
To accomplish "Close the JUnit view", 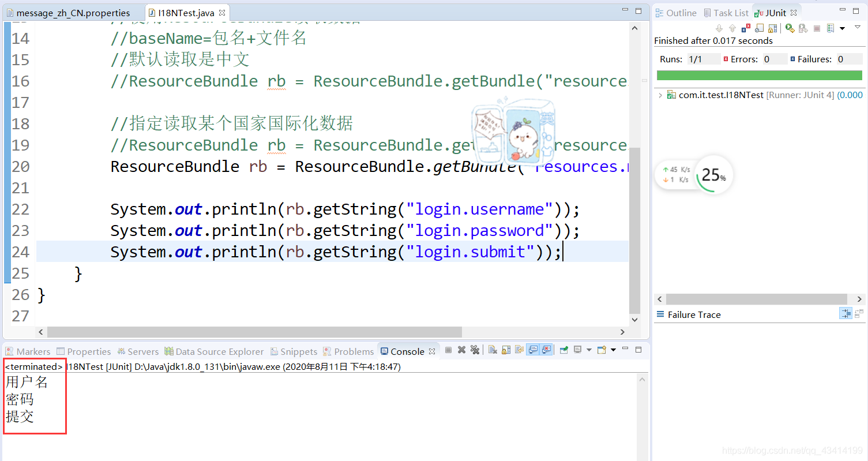I will 794,13.
